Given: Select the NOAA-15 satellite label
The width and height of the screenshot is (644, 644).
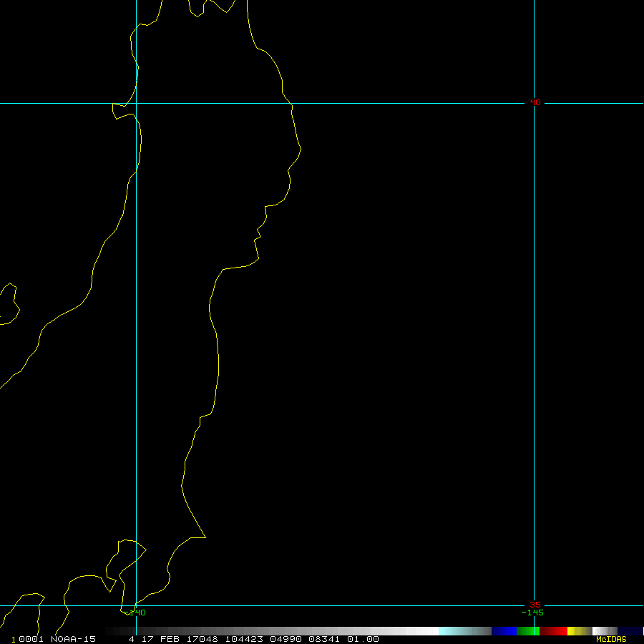Looking at the screenshot, I should tap(73, 639).
